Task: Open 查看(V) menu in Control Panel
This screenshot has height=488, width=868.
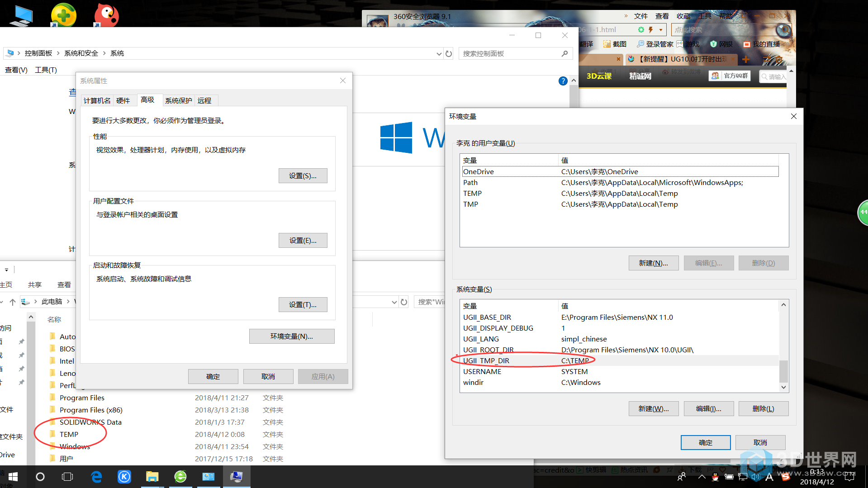Action: (16, 70)
